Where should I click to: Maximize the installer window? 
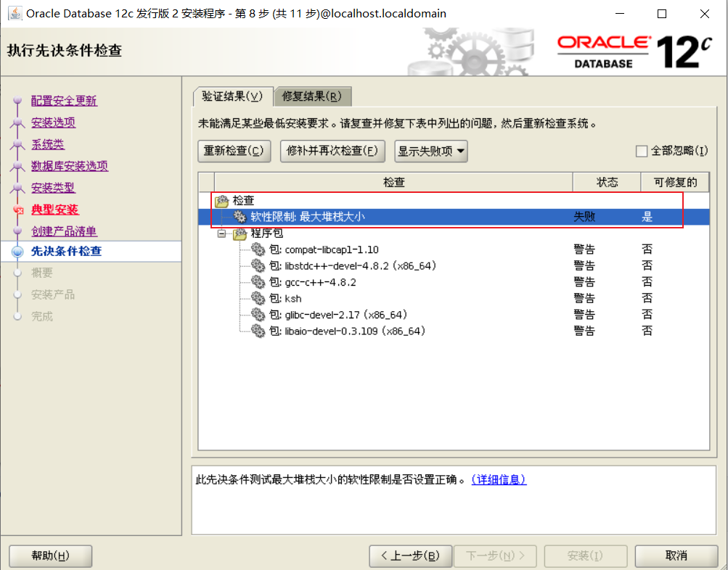click(662, 14)
